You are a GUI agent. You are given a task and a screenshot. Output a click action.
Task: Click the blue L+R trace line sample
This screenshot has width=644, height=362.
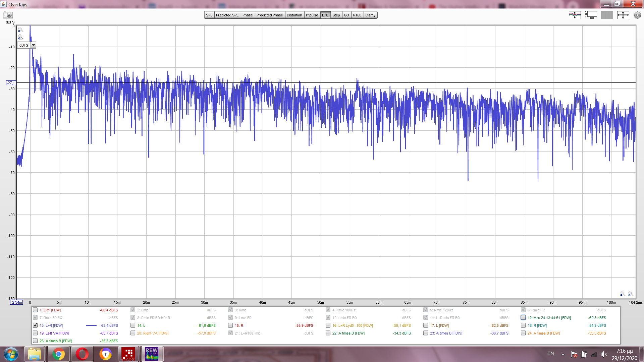pos(91,325)
